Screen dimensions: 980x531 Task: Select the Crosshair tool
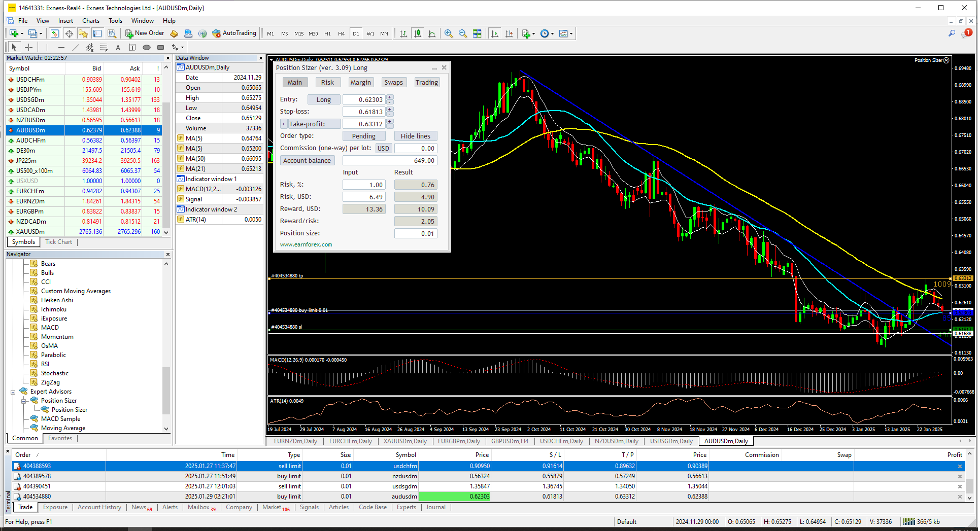tap(29, 47)
